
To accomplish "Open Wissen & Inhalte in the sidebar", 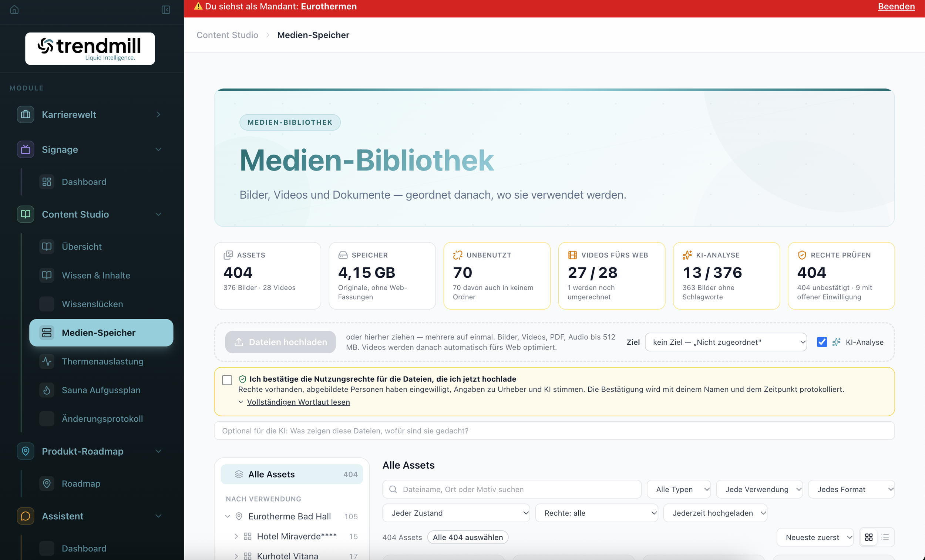I will [x=101, y=275].
